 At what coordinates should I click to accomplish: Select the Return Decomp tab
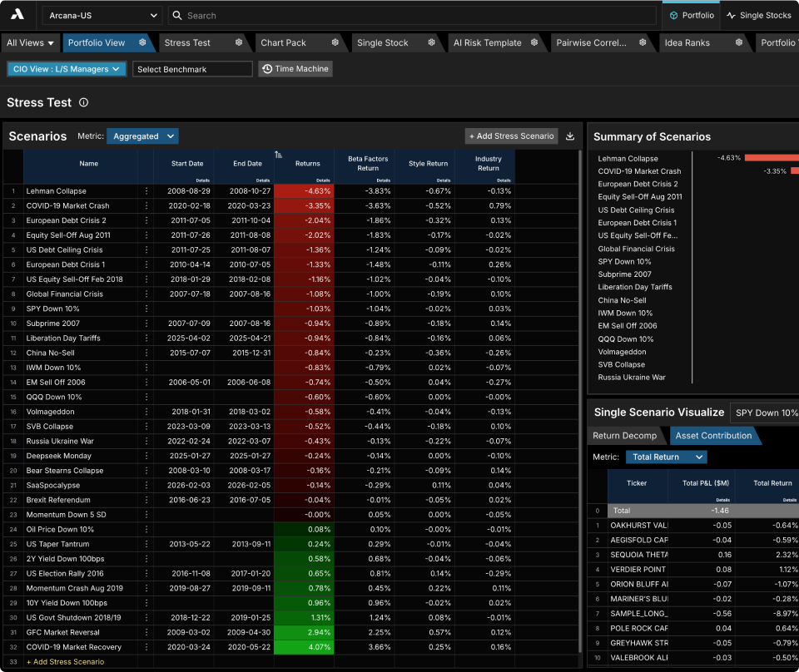point(625,436)
